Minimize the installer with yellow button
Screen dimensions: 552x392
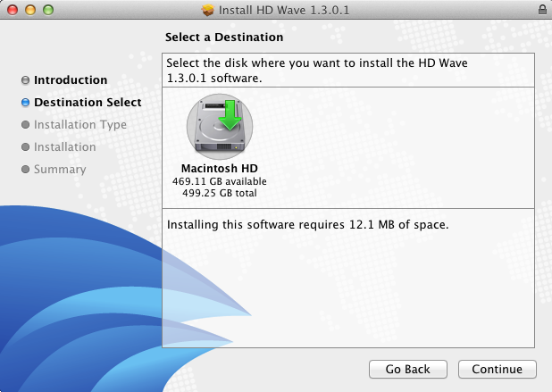coord(30,10)
